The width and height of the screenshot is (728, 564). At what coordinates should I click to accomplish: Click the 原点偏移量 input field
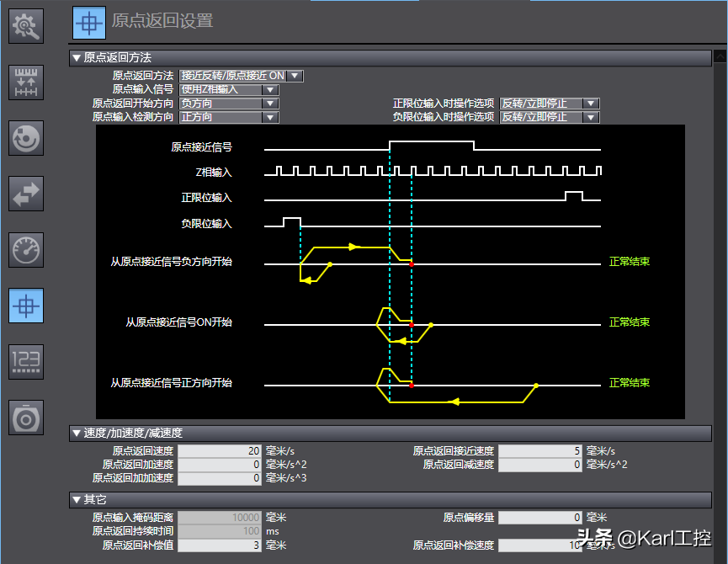tap(539, 518)
